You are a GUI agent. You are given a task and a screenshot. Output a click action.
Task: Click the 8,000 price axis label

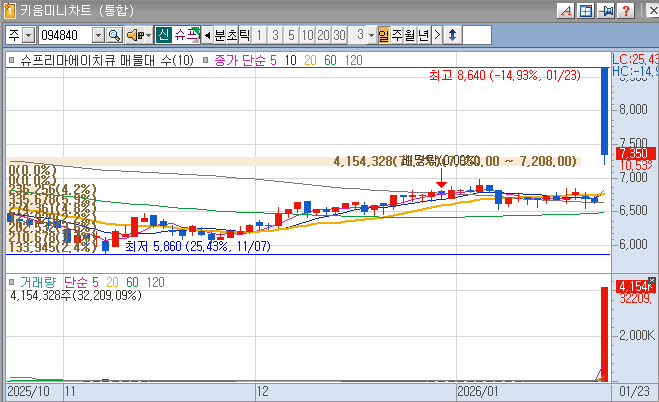(x=633, y=109)
